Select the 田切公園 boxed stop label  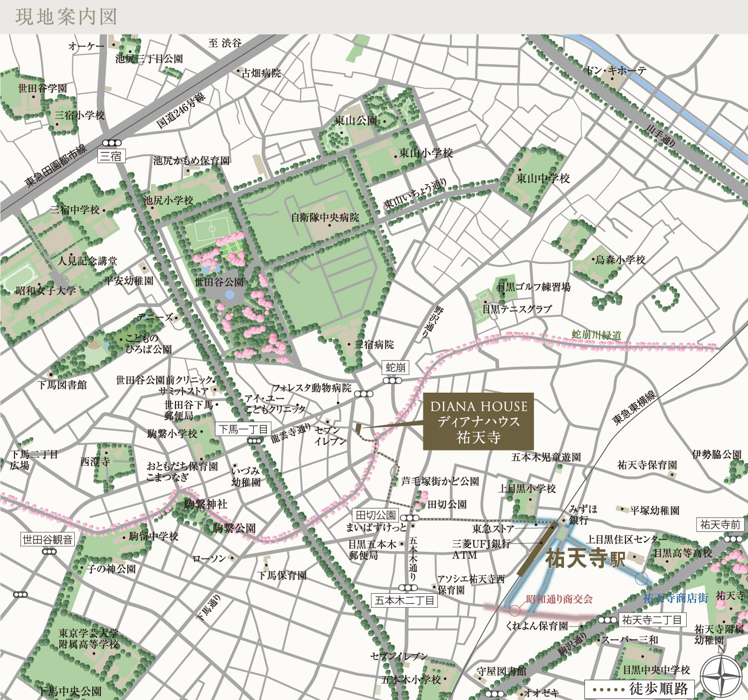[375, 515]
